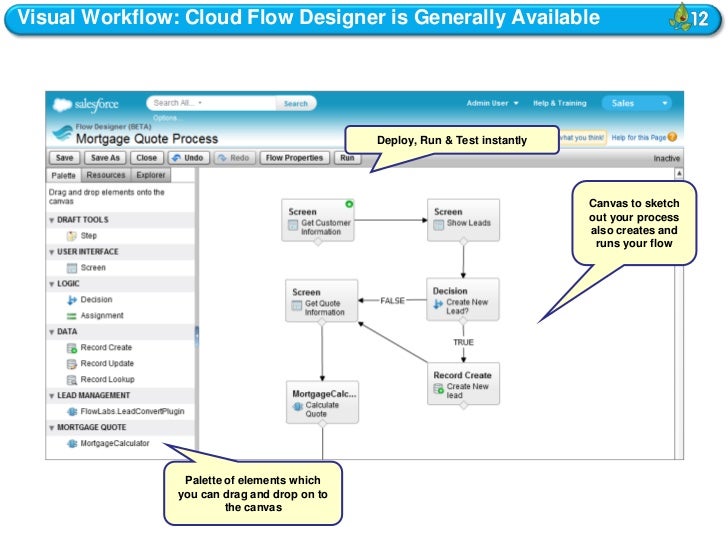The image size is (728, 546).
Task: Click in the Search All input field
Action: 211,103
